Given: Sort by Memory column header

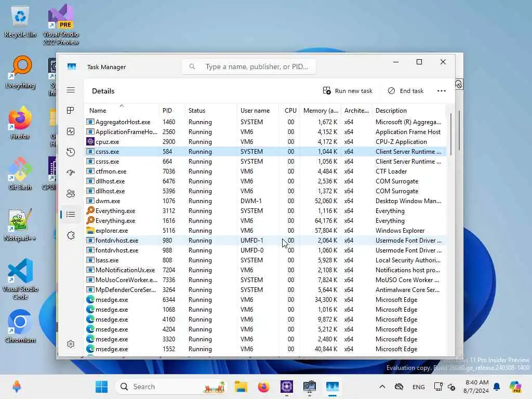Looking at the screenshot, I should [x=320, y=110].
